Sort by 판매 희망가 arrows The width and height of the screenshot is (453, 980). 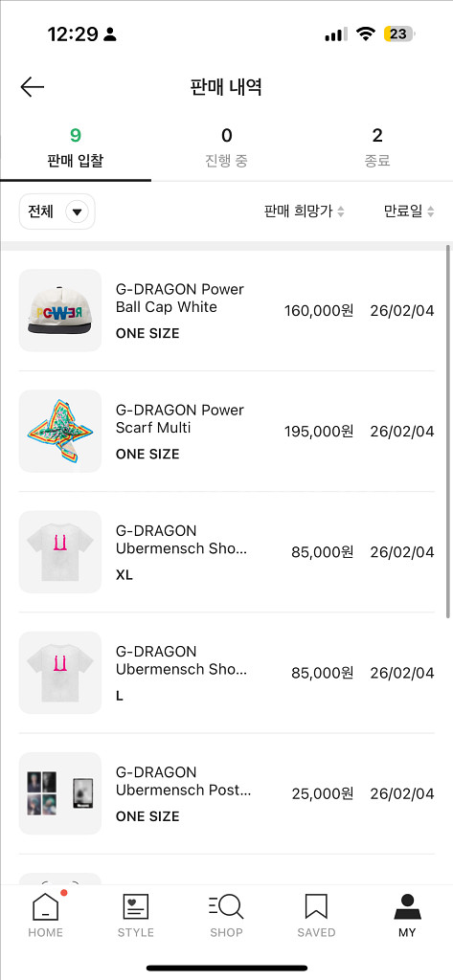click(341, 212)
